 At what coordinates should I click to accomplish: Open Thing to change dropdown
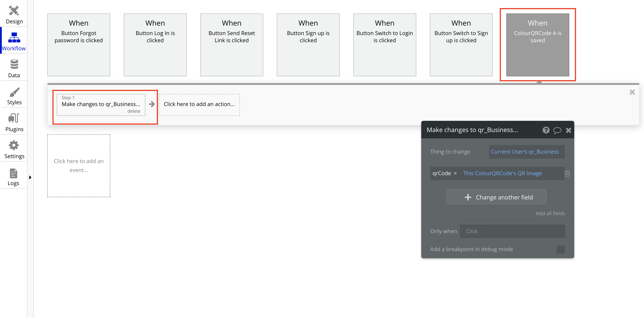pyautogui.click(x=526, y=152)
